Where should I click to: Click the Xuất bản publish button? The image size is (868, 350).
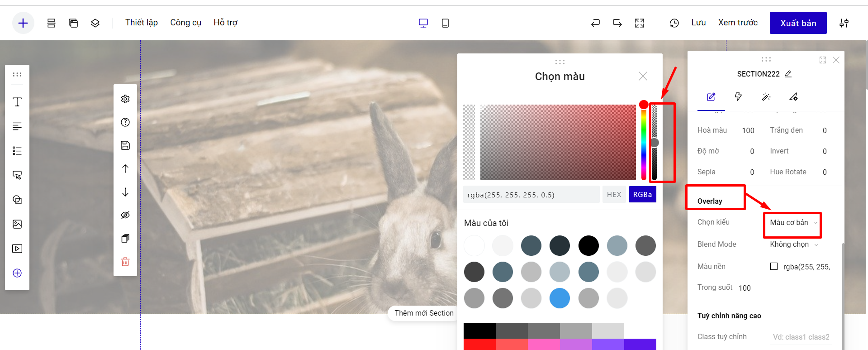[x=798, y=23]
